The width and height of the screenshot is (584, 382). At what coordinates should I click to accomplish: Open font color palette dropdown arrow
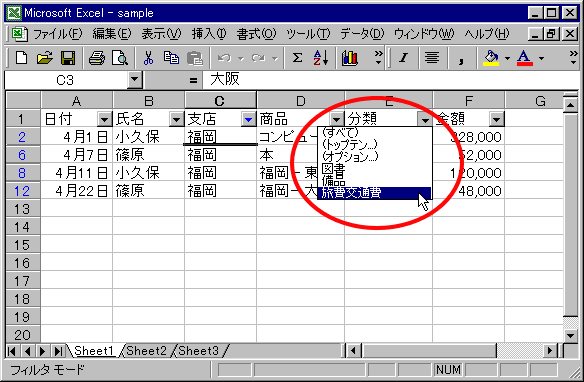click(x=541, y=58)
